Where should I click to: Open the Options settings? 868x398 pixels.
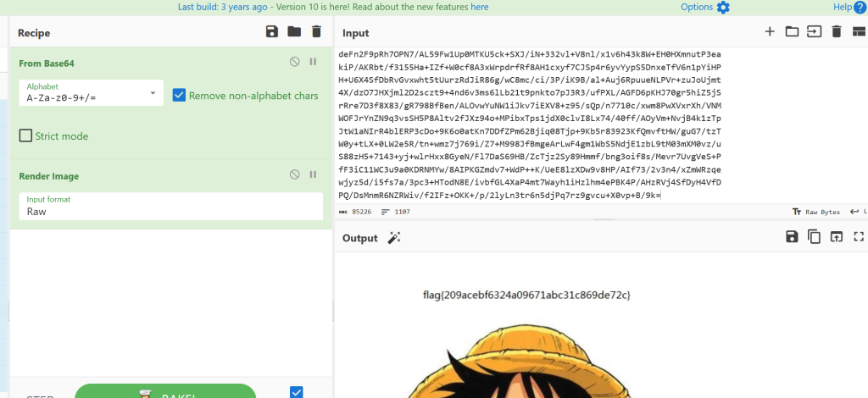(704, 7)
